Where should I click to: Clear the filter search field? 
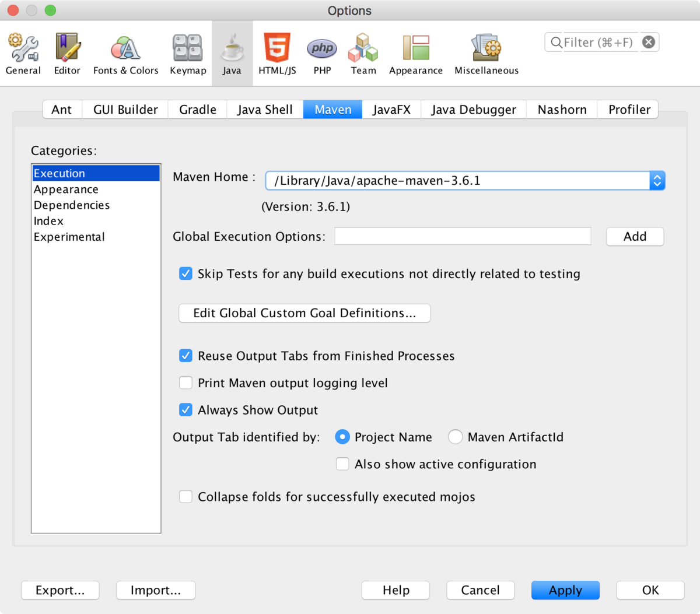point(648,42)
